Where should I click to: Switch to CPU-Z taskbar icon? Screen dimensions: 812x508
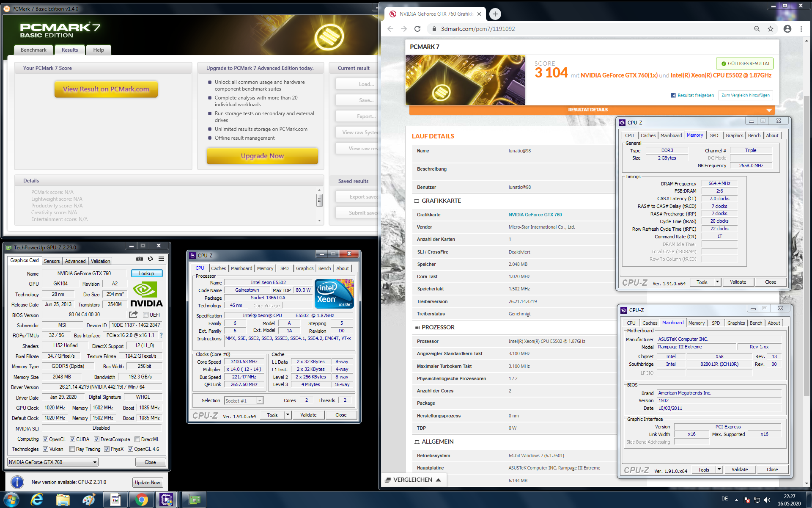(x=167, y=500)
